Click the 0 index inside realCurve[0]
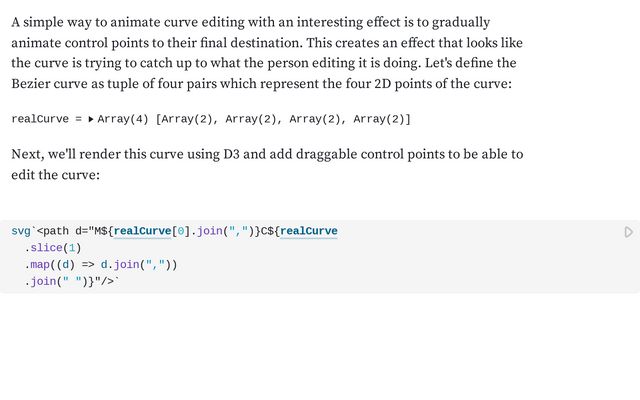The height and width of the screenshot is (400, 640). click(x=181, y=231)
